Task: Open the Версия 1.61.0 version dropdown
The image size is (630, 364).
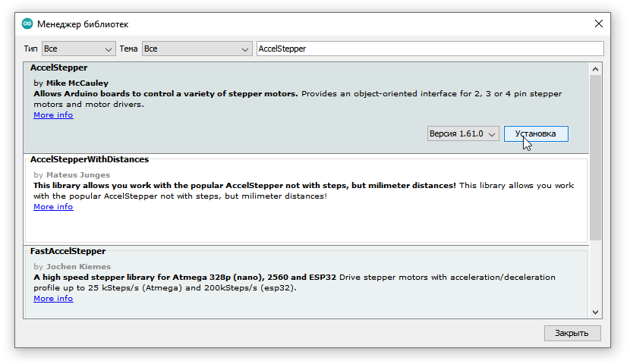Action: 463,133
